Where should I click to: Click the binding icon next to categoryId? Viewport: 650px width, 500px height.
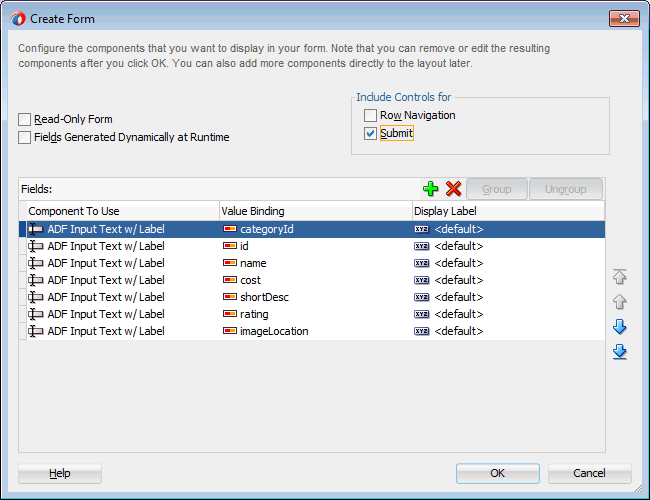point(230,229)
